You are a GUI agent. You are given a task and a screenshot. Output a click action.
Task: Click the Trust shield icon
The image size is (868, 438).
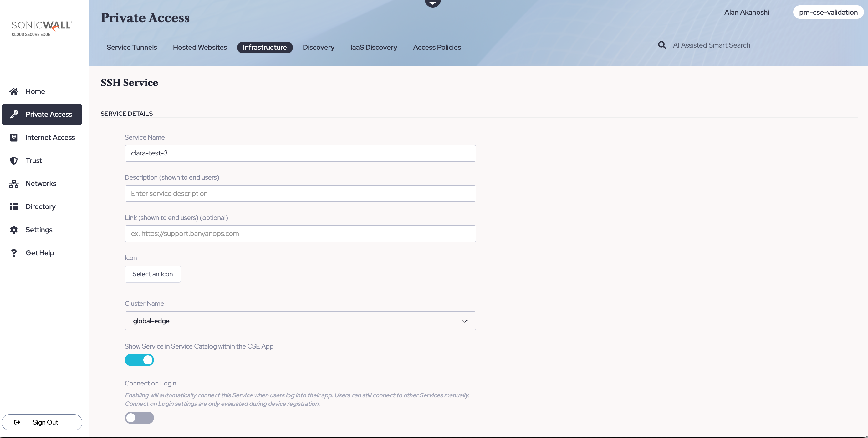click(x=14, y=160)
